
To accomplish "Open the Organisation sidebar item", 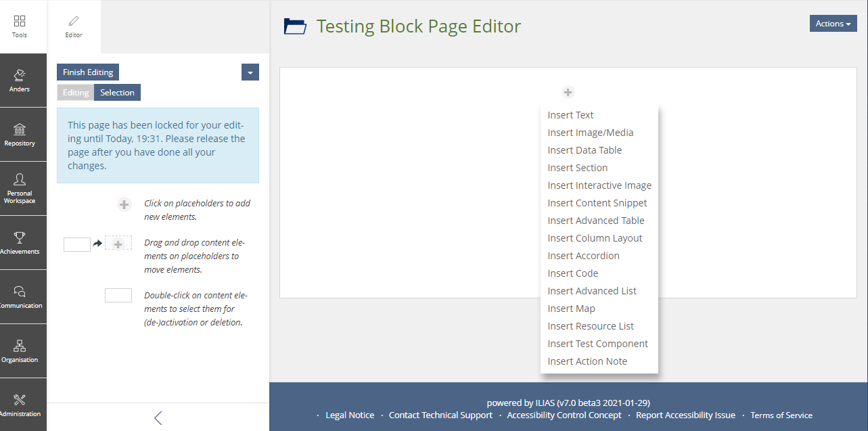I will click(x=20, y=351).
